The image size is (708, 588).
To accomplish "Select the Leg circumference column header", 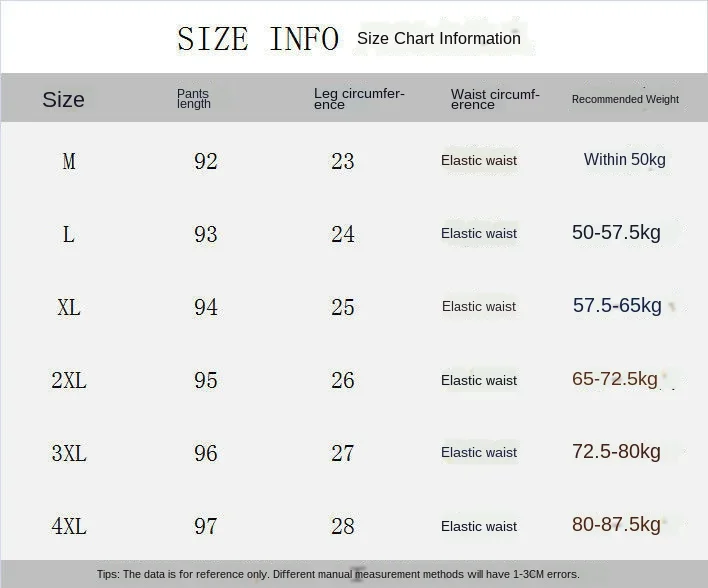I will coord(359,98).
